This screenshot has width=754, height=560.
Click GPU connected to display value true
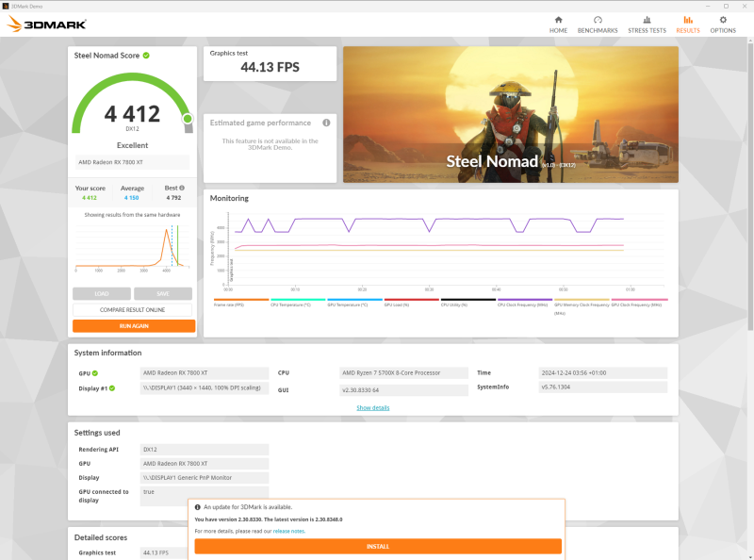[x=205, y=496]
